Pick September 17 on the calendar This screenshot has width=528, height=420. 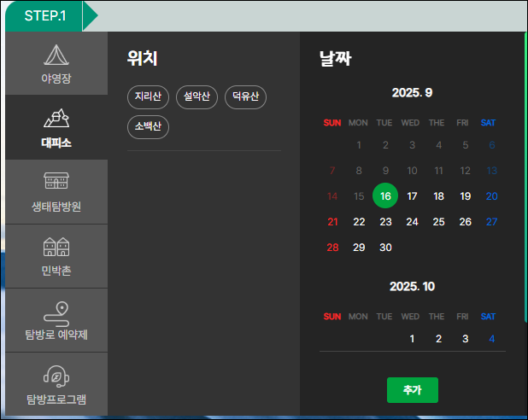pyautogui.click(x=412, y=196)
